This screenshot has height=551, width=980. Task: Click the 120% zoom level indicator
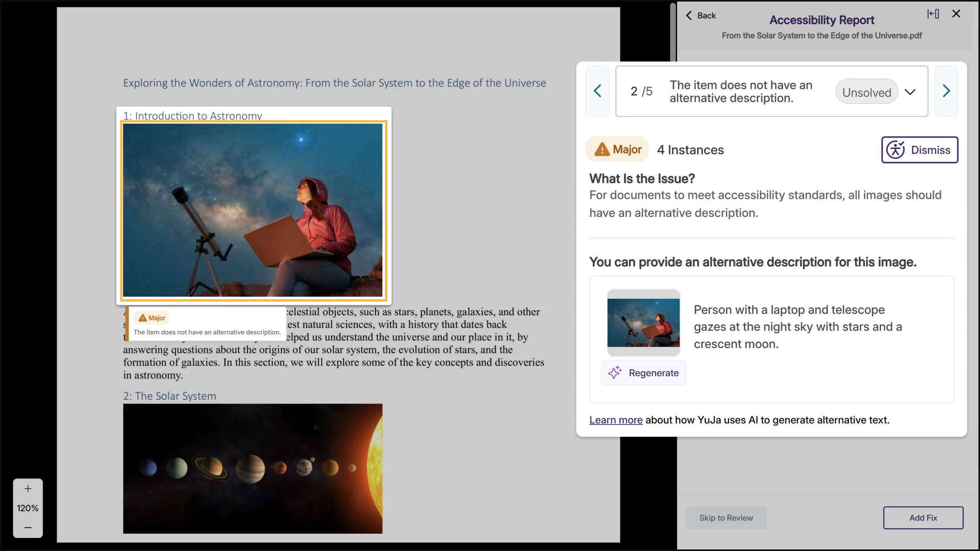tap(28, 508)
